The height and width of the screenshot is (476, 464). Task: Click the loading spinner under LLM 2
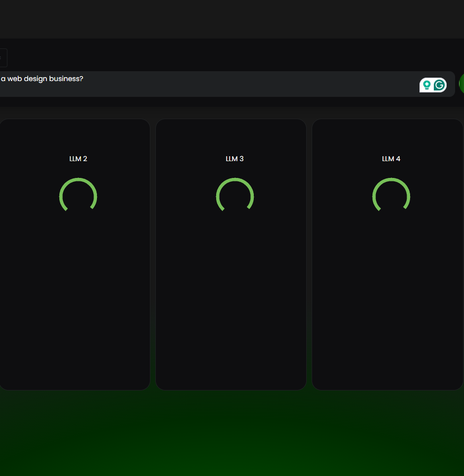[x=78, y=195]
